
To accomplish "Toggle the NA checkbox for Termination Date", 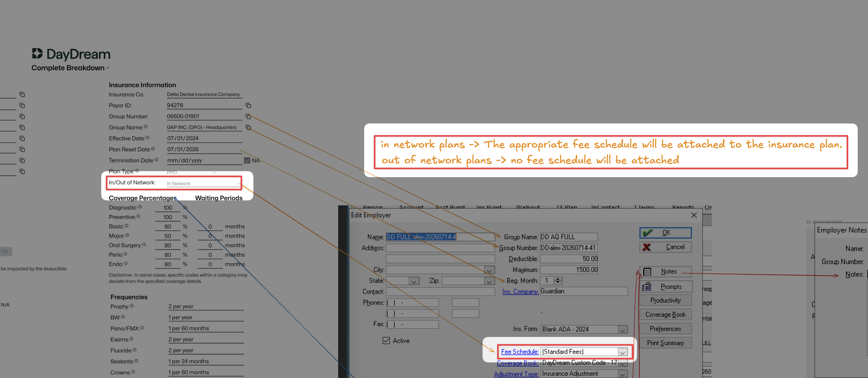I will (x=247, y=160).
